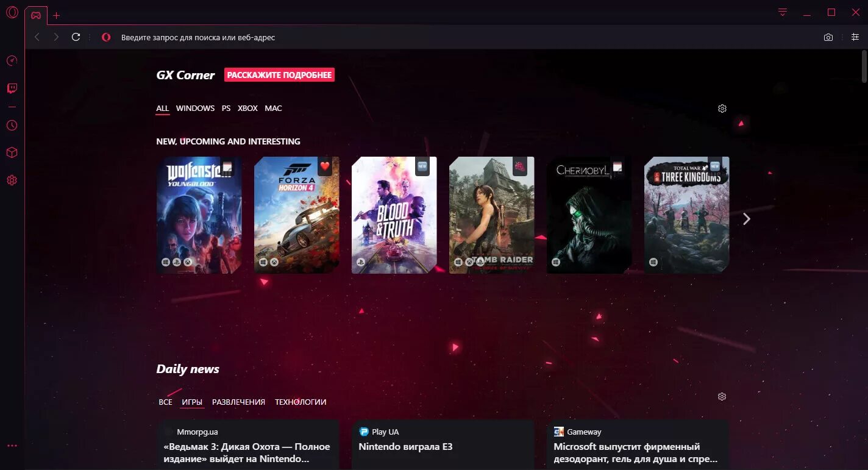Click heart badge on Forza Horizon 4

[x=325, y=166]
